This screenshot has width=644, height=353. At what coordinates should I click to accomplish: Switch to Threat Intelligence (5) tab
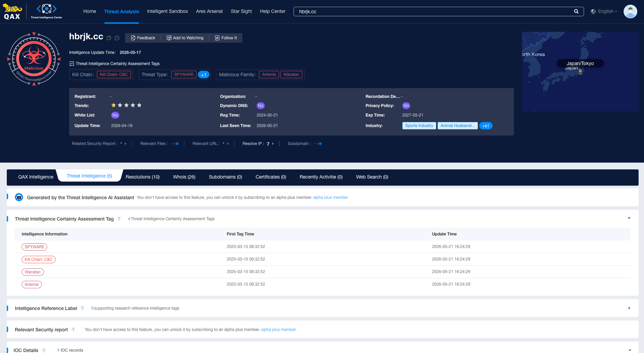pos(89,176)
